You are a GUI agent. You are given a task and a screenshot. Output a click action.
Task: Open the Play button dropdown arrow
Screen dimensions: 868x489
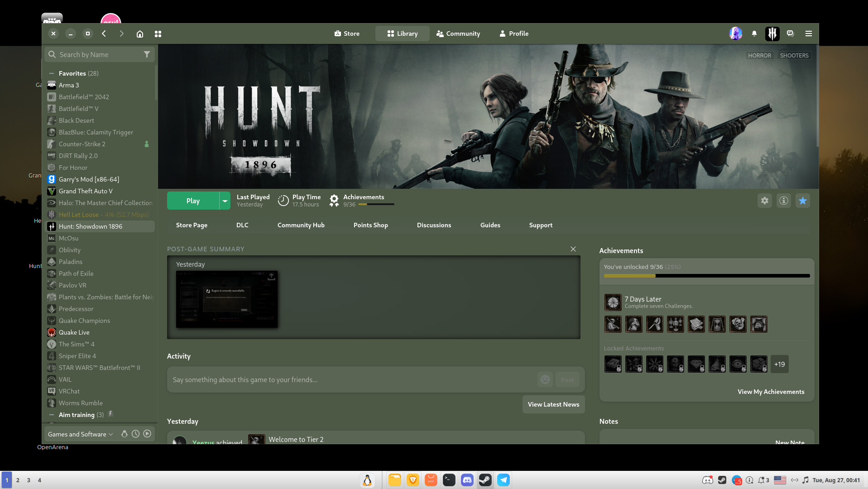(225, 201)
